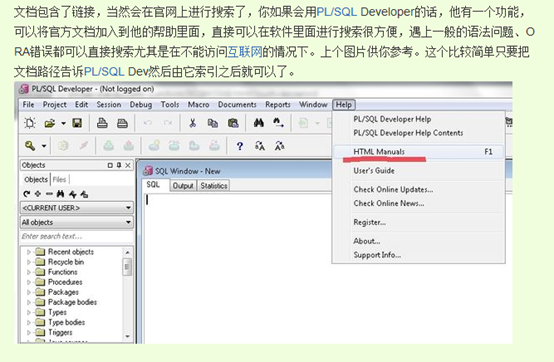Click the Open folder icon in toolbar
The image size is (554, 362).
(50, 123)
